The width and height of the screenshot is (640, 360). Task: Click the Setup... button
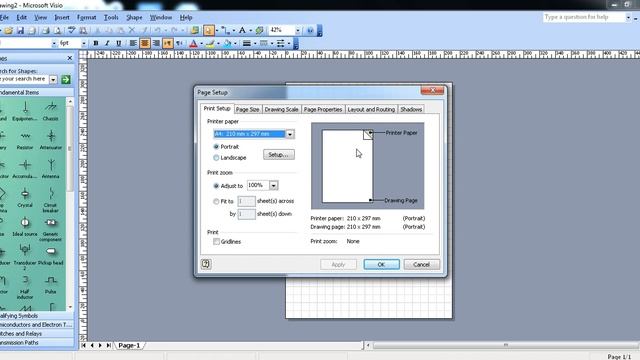(x=279, y=155)
